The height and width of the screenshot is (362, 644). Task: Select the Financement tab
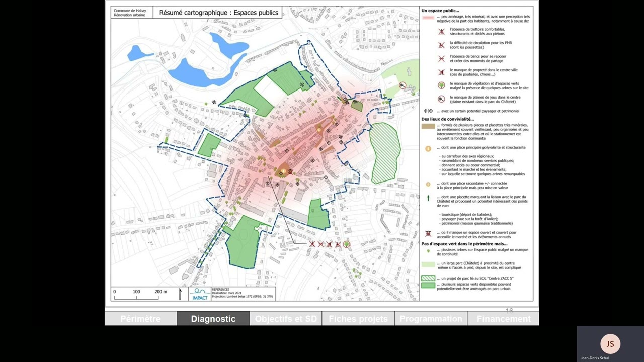coord(504,319)
